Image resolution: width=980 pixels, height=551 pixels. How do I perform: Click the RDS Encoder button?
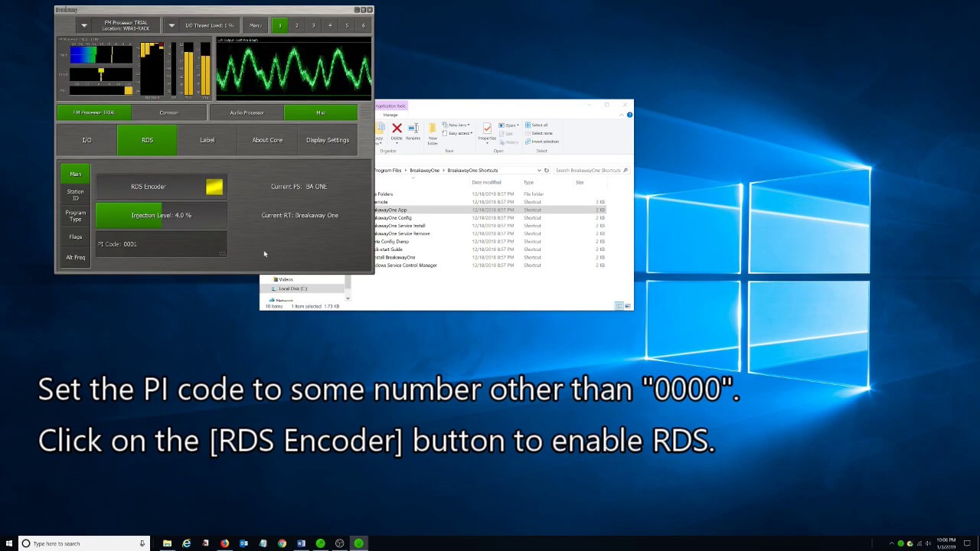pyautogui.click(x=161, y=187)
